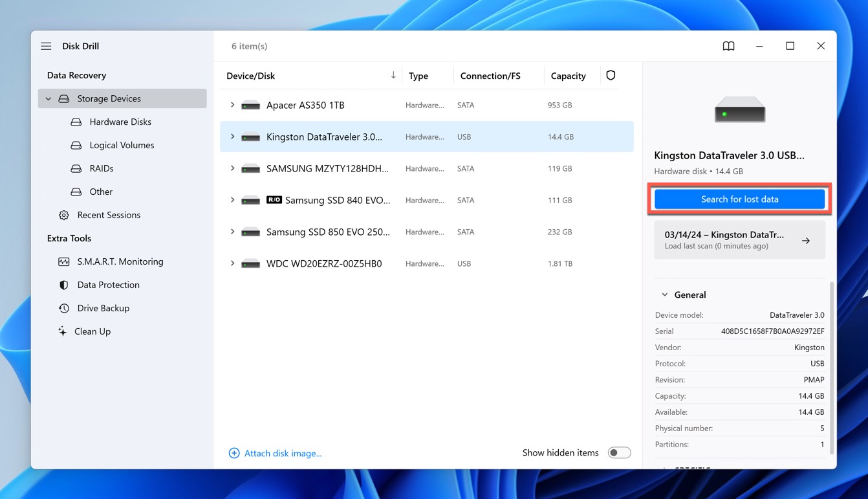
Task: Click the WDC WD20EZRZ disk icon
Action: (x=250, y=263)
